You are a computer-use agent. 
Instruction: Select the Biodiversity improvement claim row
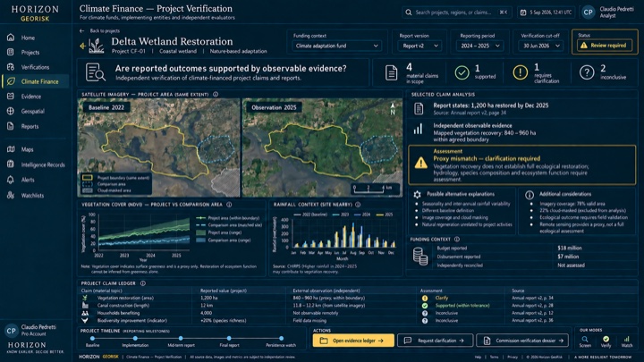[x=357, y=321]
